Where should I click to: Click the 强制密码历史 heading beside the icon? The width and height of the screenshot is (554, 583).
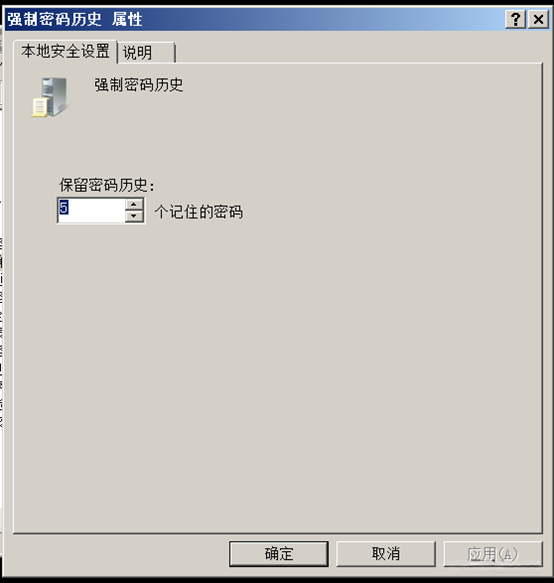[x=138, y=85]
